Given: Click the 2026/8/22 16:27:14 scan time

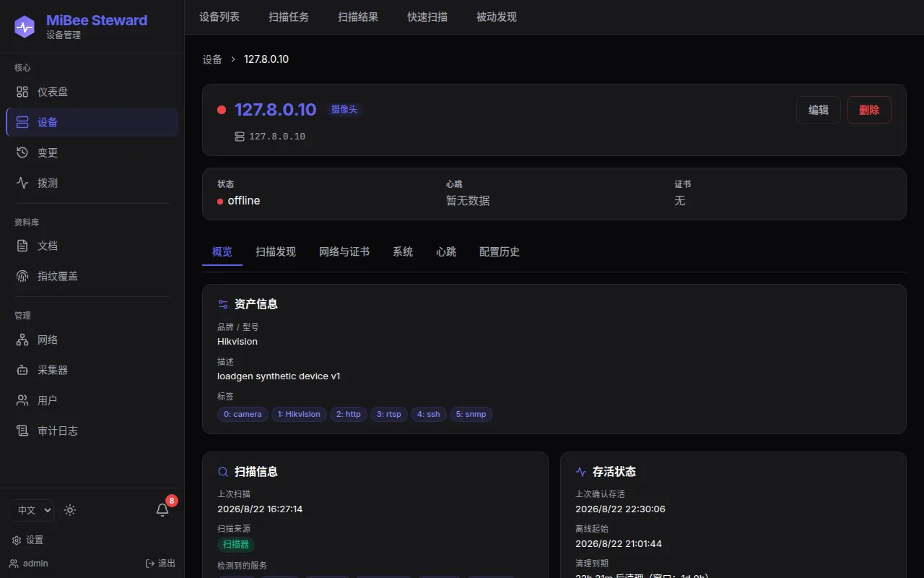Looking at the screenshot, I should (260, 509).
